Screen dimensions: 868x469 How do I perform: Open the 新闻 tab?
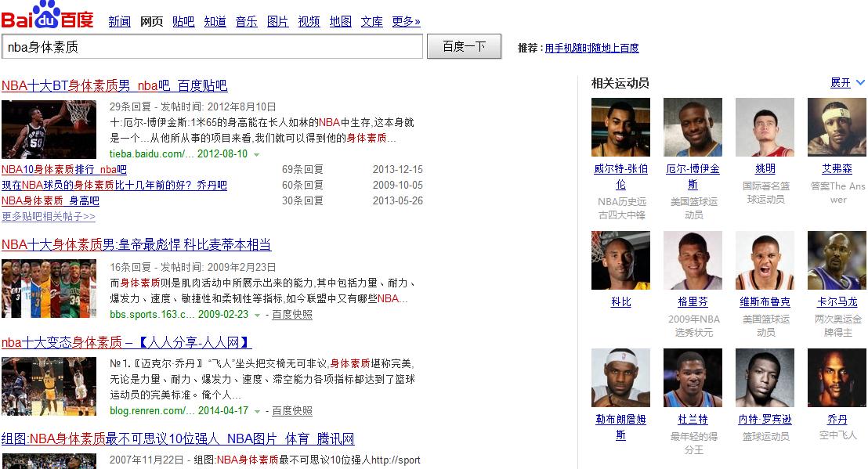pos(120,22)
